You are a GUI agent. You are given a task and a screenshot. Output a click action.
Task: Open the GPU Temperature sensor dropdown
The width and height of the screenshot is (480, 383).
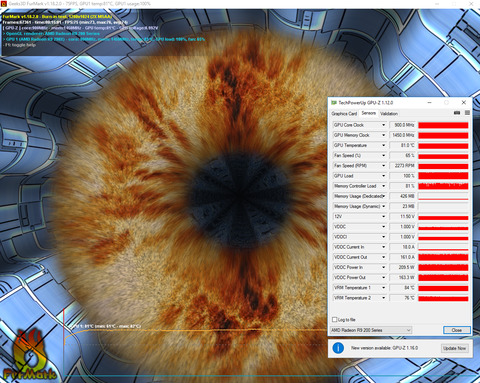[383, 145]
